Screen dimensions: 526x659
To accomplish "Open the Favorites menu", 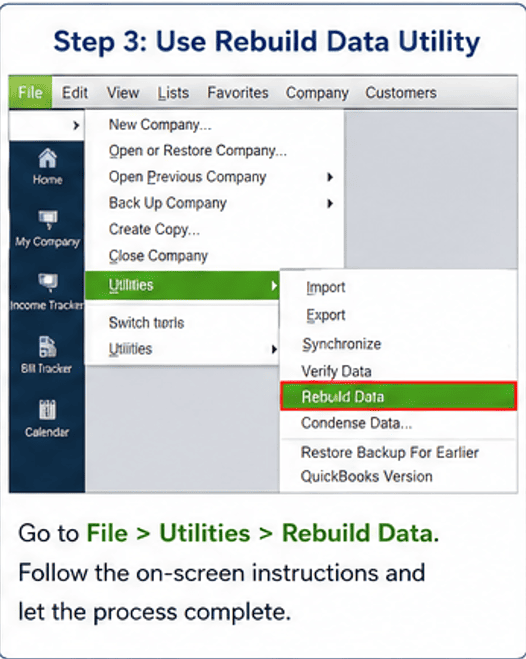I will (x=238, y=92).
